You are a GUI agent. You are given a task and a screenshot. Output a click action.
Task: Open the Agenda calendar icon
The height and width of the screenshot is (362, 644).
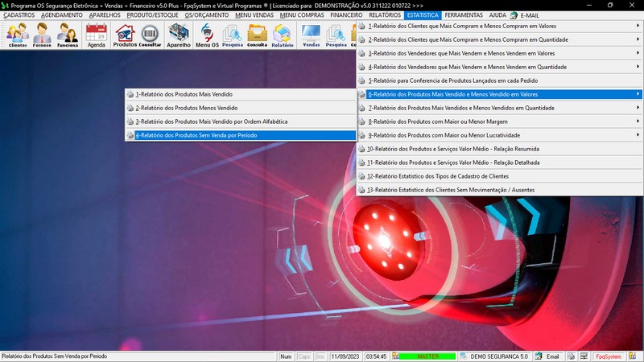[97, 35]
